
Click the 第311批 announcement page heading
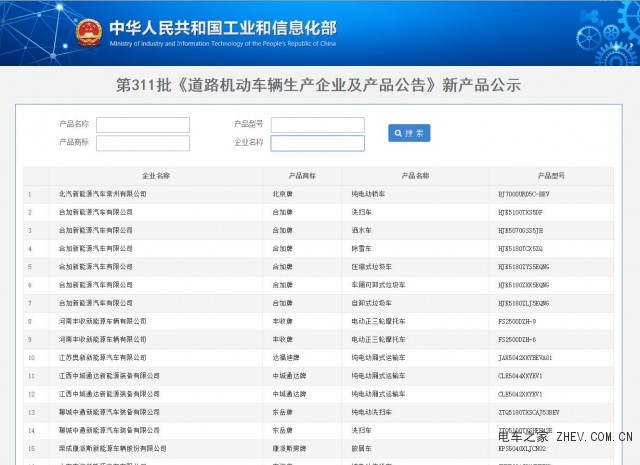[319, 85]
